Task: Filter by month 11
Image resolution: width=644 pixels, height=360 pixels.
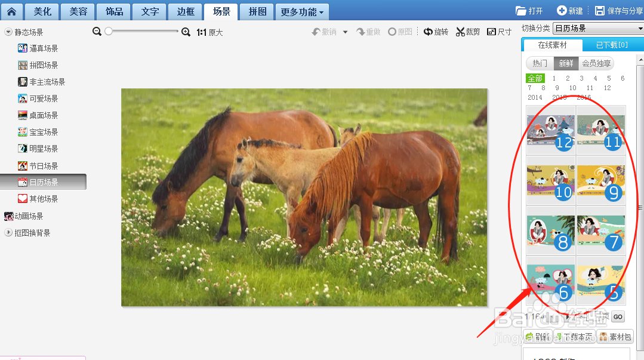Action: click(590, 88)
